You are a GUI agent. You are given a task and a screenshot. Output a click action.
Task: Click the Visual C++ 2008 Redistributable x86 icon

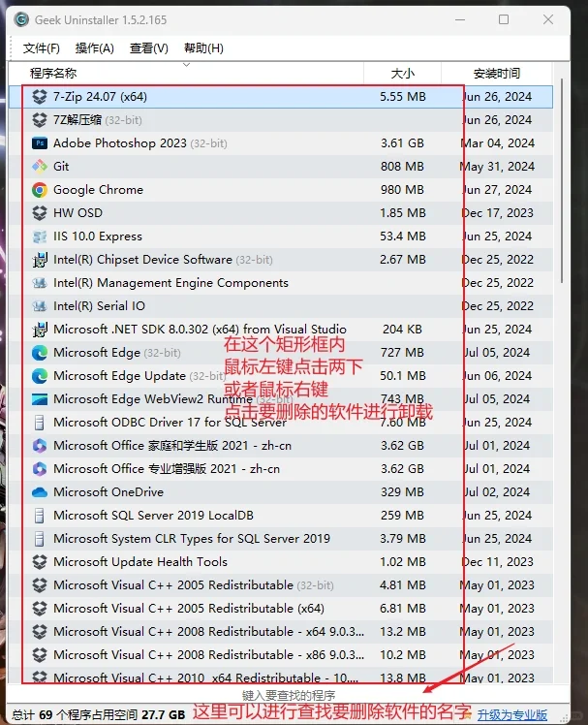(x=40, y=654)
